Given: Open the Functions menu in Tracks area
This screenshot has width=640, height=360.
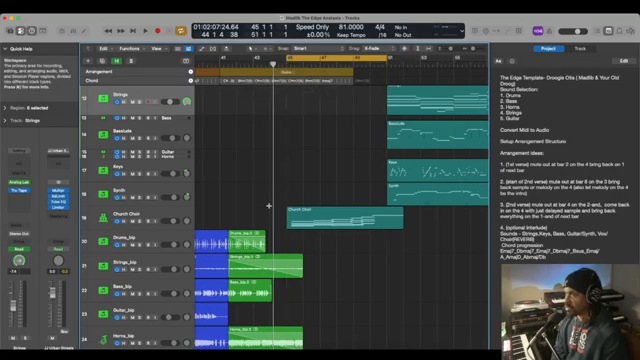Looking at the screenshot, I should click(x=132, y=49).
